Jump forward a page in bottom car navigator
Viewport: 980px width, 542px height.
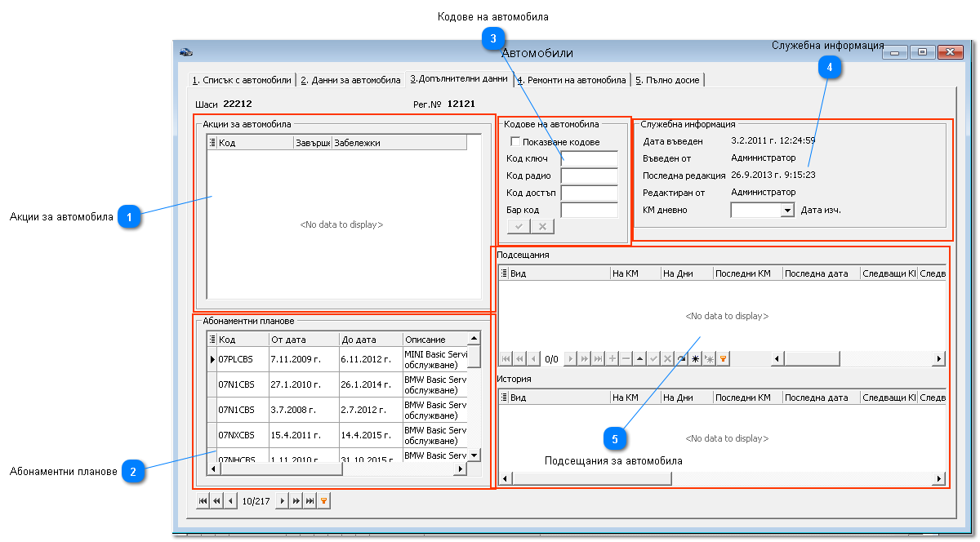296,501
